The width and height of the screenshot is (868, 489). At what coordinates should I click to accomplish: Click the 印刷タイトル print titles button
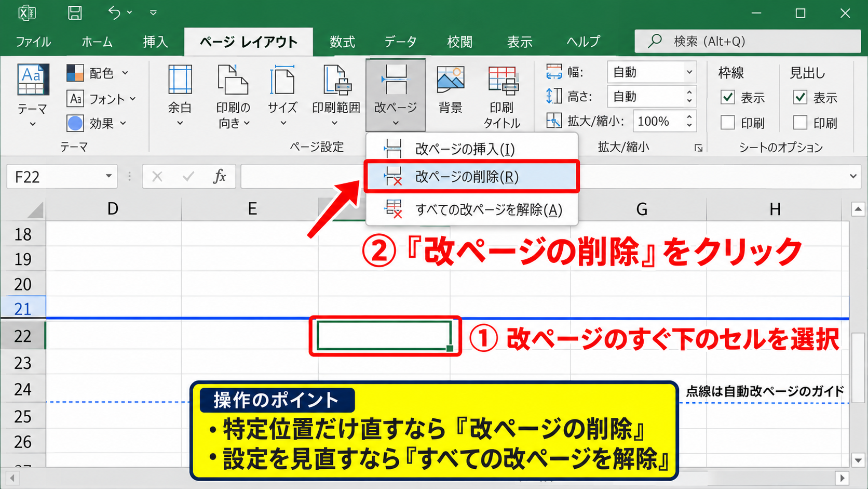(x=501, y=97)
